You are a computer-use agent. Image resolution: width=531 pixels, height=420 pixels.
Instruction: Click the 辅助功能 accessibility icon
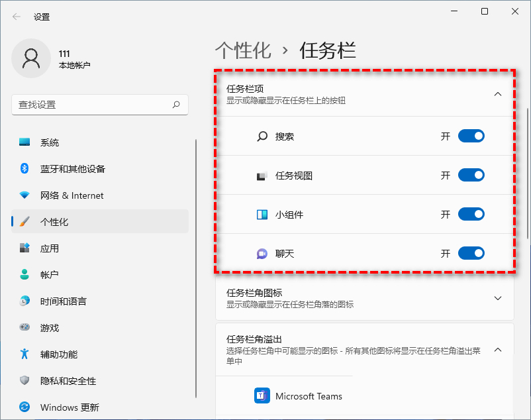[x=24, y=354]
